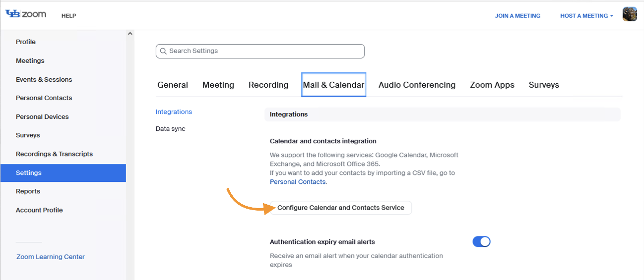This screenshot has width=644, height=280.
Task: Select Data sync section
Action: 171,129
